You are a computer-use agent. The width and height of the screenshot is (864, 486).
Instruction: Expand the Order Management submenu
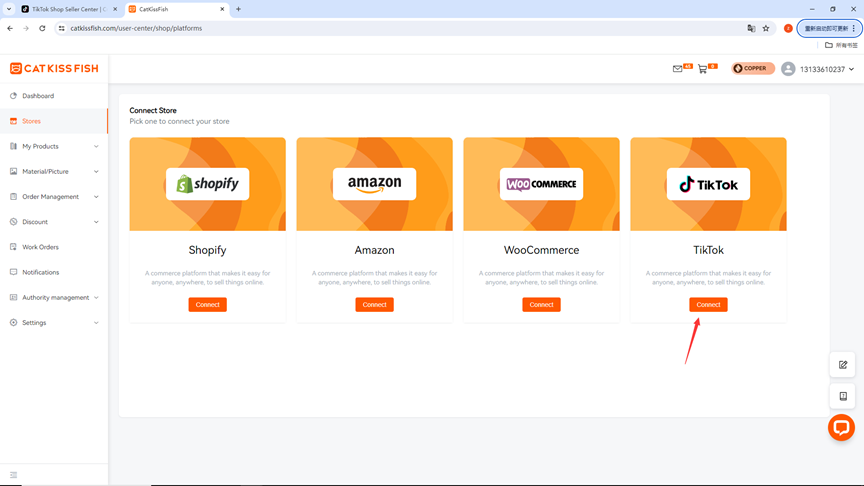[x=54, y=197]
